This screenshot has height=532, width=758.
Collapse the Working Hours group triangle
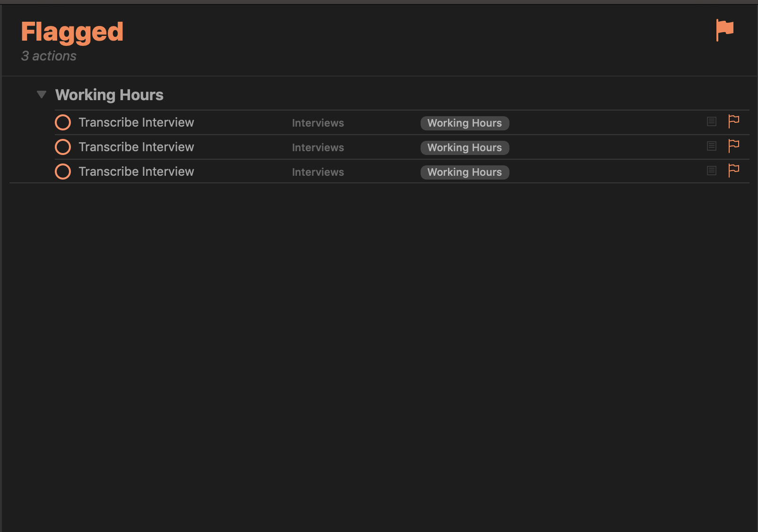(42, 94)
